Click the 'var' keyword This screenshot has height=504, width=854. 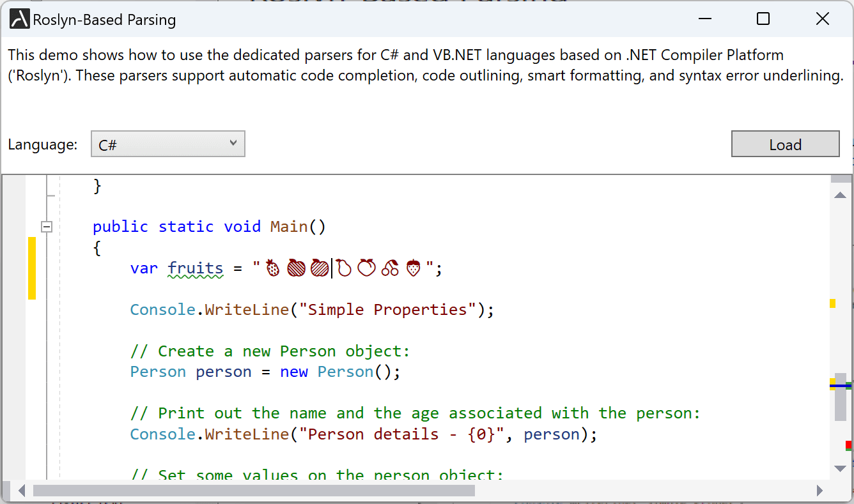[144, 268]
